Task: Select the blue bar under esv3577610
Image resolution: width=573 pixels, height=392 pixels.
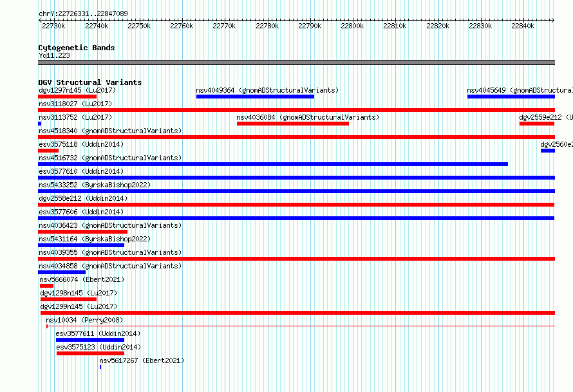Action: 296,178
